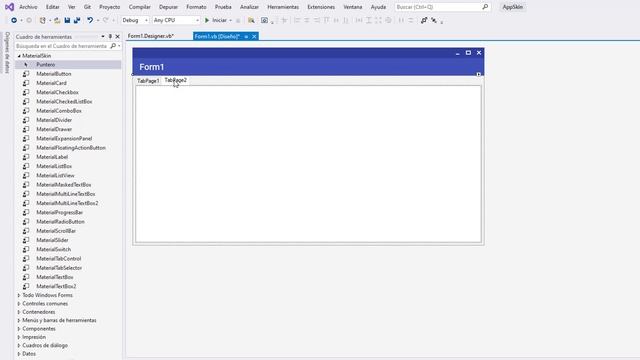Image resolution: width=640 pixels, height=360 pixels.
Task: Click the Buscar (Ctrl+Q) search box
Action: (x=442, y=7)
